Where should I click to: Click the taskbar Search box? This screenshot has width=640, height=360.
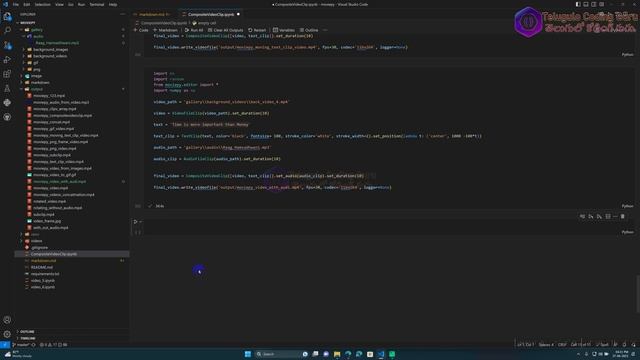tap(278, 354)
